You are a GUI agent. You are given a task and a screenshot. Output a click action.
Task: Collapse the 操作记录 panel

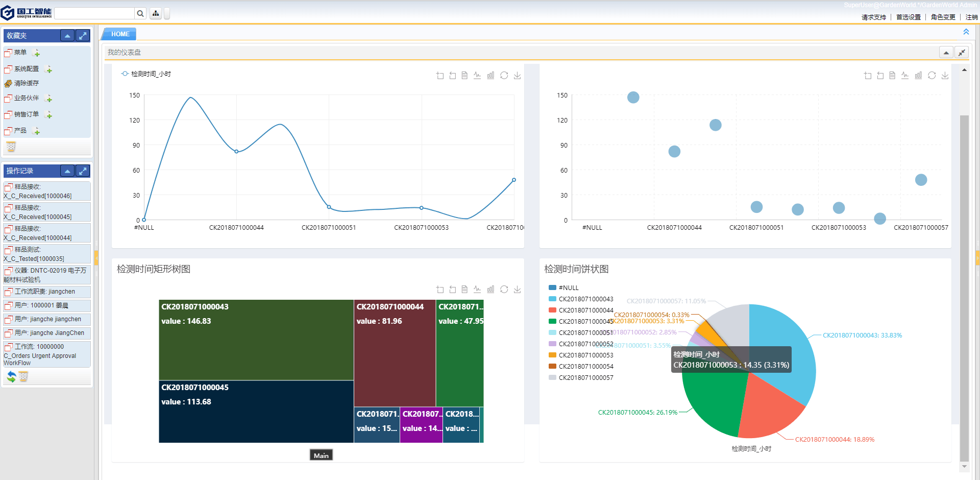[x=67, y=171]
